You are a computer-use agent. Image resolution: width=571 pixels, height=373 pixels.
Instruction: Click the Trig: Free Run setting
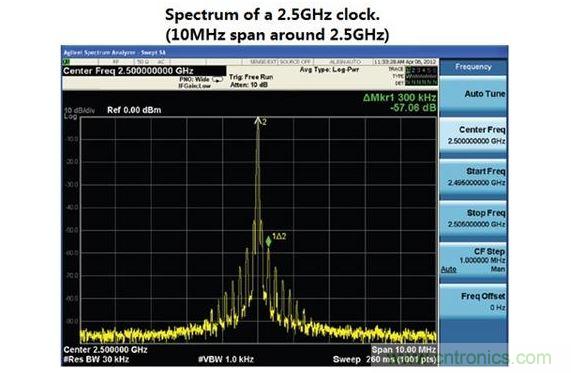(251, 77)
